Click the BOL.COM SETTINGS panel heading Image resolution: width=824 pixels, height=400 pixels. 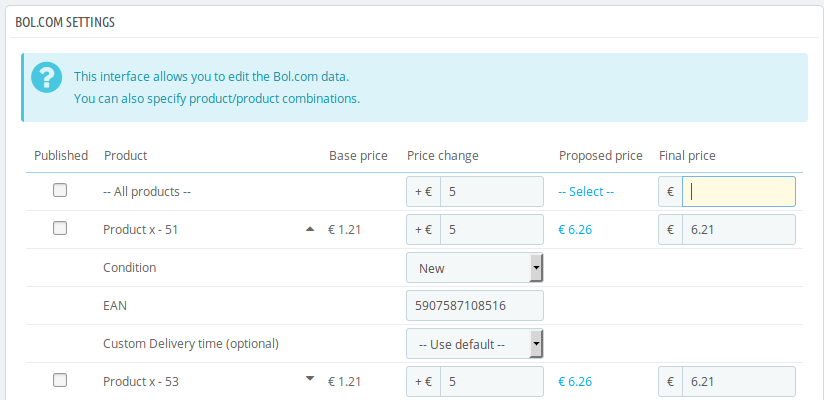[x=65, y=22]
